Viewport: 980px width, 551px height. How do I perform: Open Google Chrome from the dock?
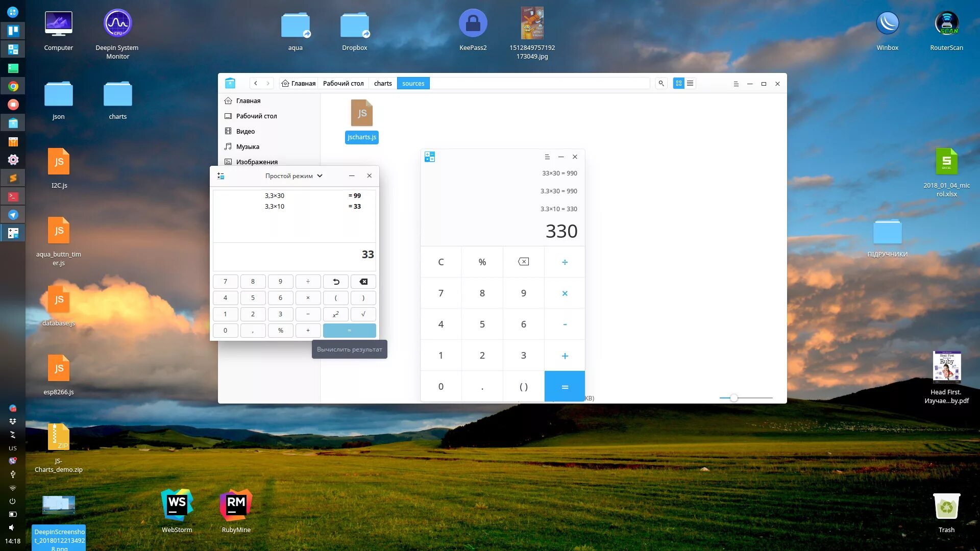pos(13,86)
